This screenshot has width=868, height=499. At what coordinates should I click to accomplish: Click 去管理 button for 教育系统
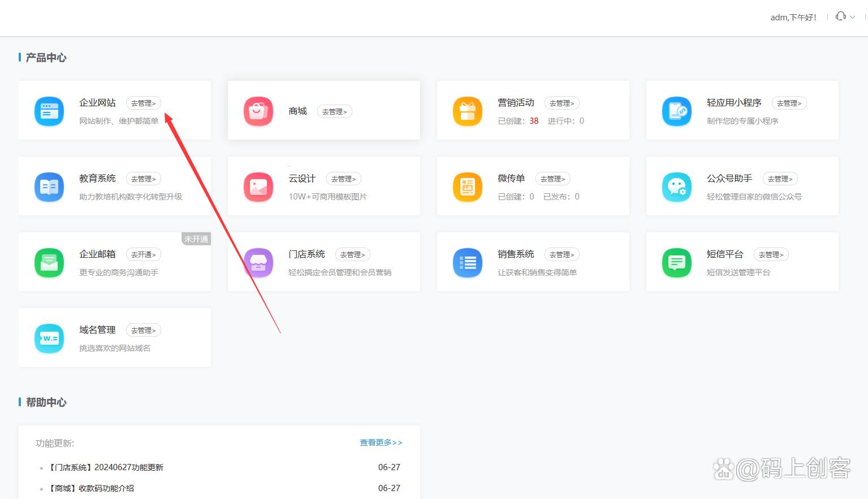(144, 179)
